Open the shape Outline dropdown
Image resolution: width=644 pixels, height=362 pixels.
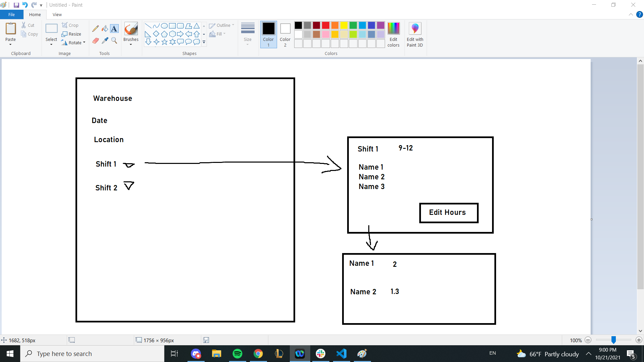pos(222,25)
